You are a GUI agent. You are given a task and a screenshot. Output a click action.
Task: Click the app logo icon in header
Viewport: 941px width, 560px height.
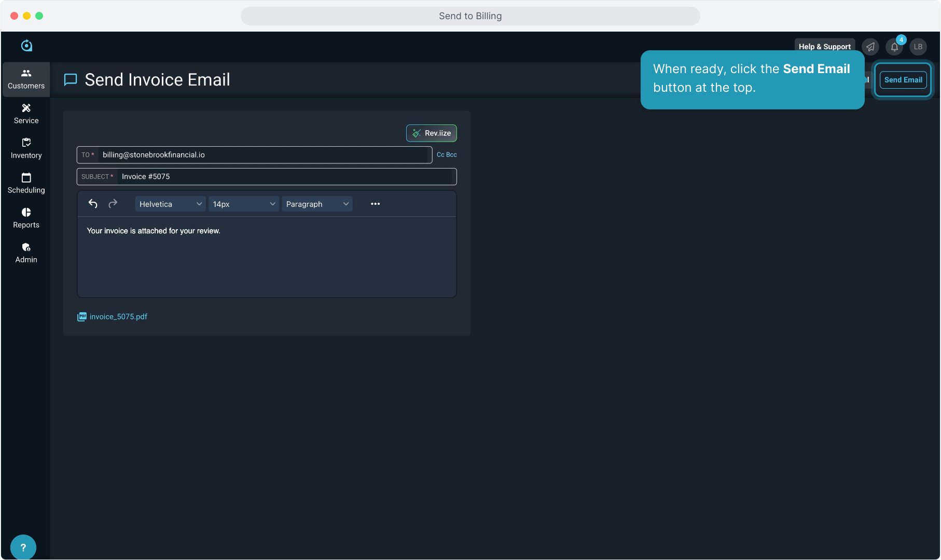tap(26, 46)
